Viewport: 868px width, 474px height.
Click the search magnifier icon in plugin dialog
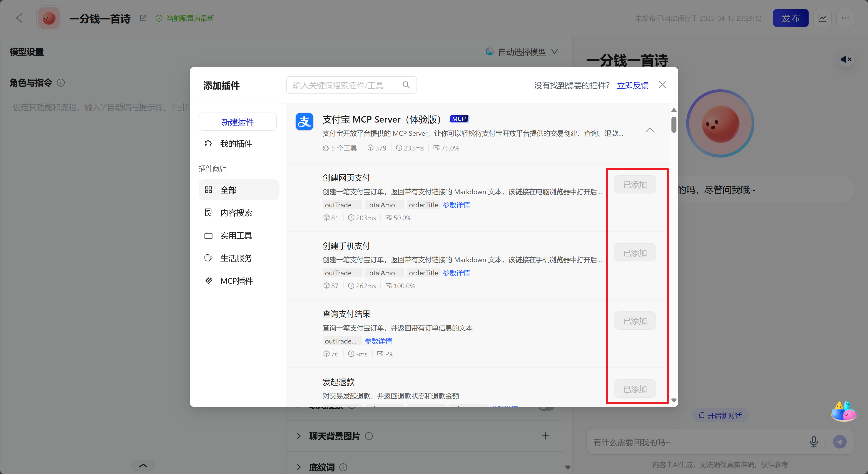point(406,85)
